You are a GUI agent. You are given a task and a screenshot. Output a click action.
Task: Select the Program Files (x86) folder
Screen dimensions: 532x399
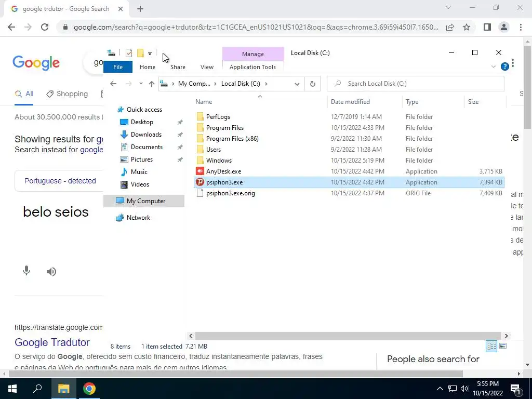click(232, 138)
